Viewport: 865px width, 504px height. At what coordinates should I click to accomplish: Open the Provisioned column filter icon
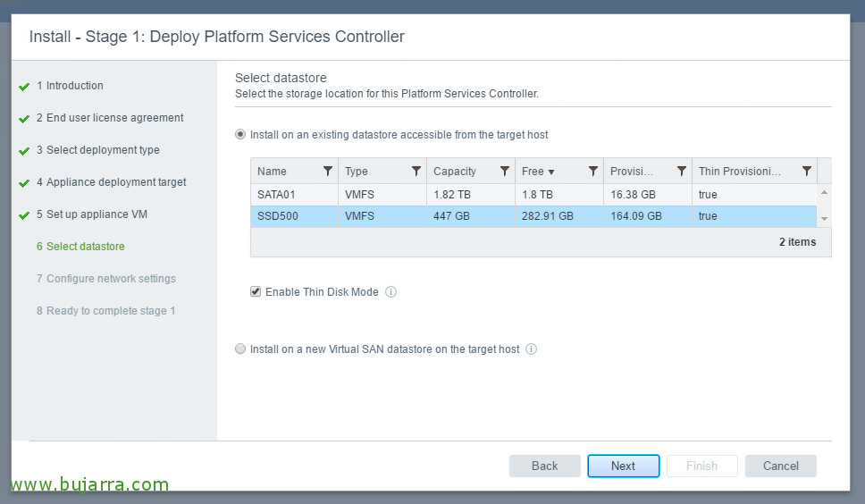click(682, 172)
